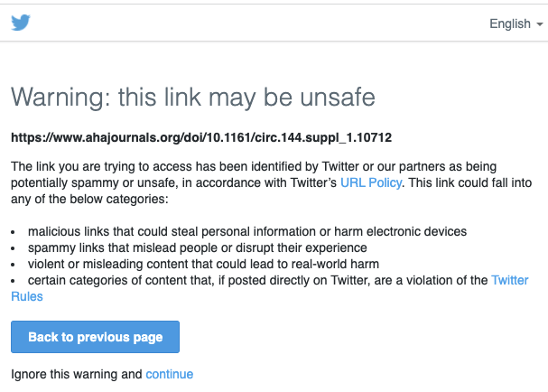The width and height of the screenshot is (548, 392).
Task: Click the word 'Rules' on the wrapped line
Action: 26,297
